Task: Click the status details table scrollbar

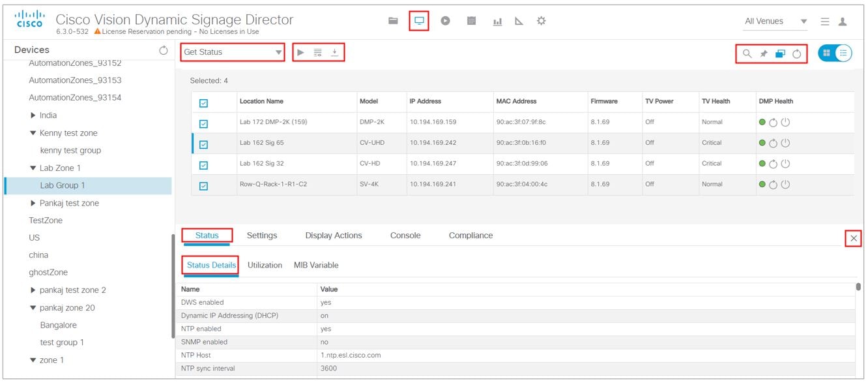Action: tap(858, 286)
